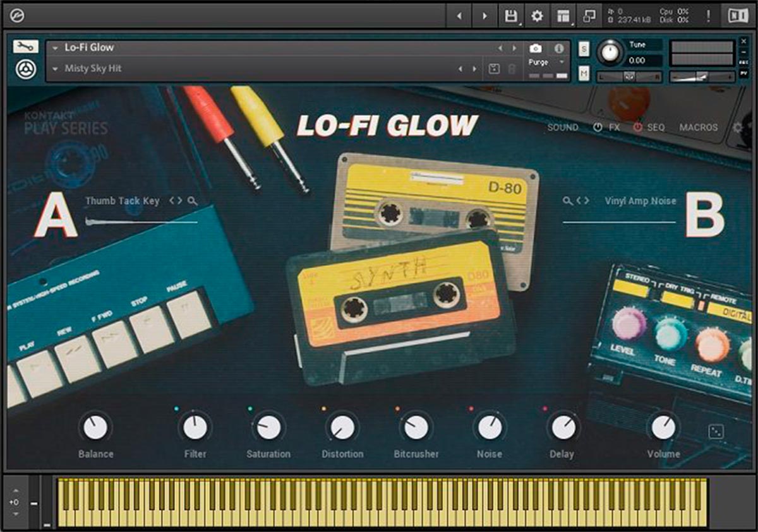Screen dimensions: 758x532
Task: Open the MACROS tab
Action: pyautogui.click(x=699, y=127)
